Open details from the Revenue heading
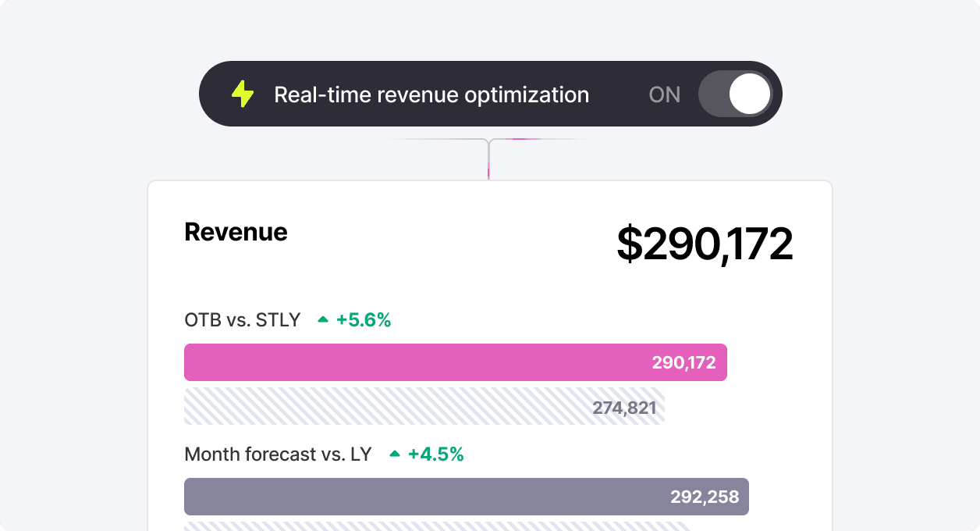The height and width of the screenshot is (531, 980). coord(236,232)
